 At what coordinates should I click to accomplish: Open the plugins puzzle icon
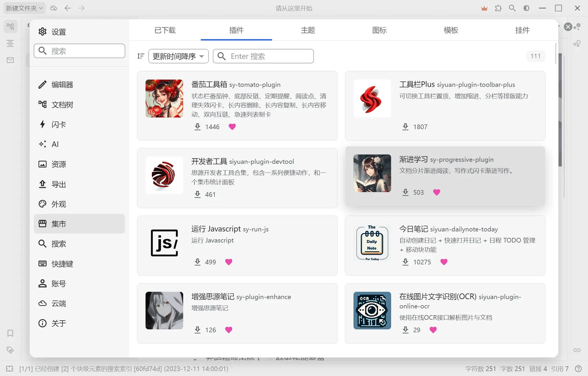tap(498, 8)
